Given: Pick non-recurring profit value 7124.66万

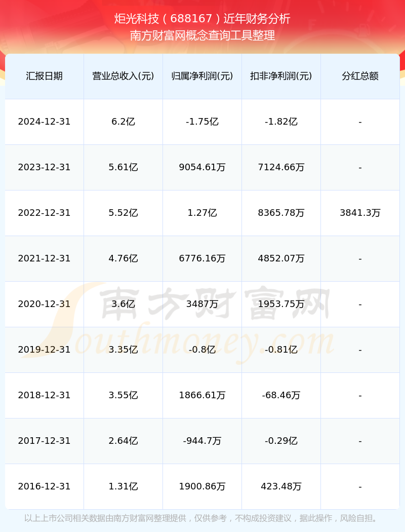Looking at the screenshot, I should [x=281, y=167].
